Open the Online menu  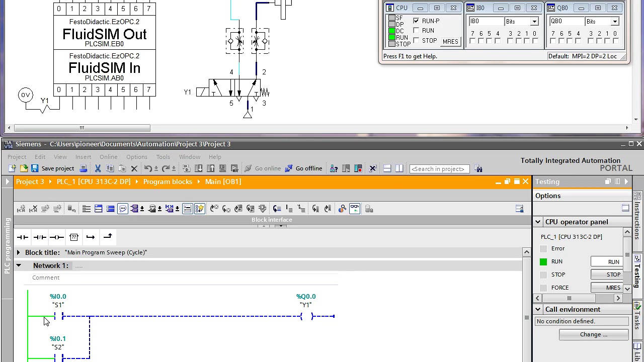[x=108, y=157]
